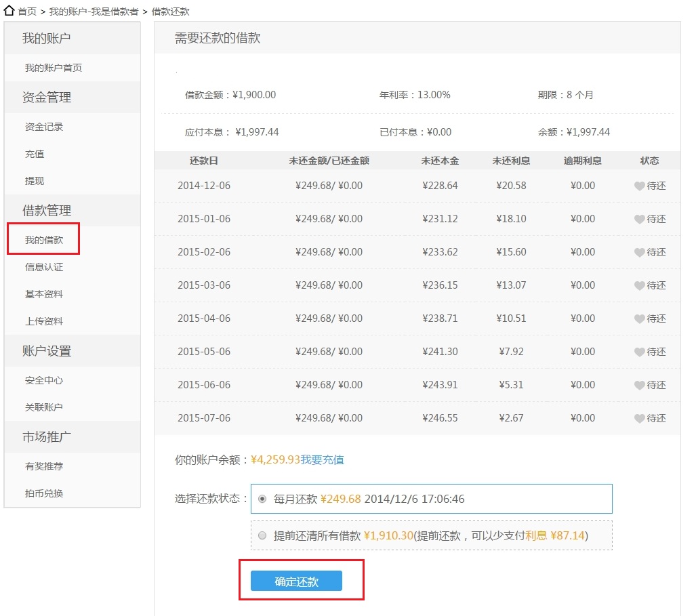Click the ¥246.55 unpaid principal cell
696x616 pixels.
(x=440, y=418)
